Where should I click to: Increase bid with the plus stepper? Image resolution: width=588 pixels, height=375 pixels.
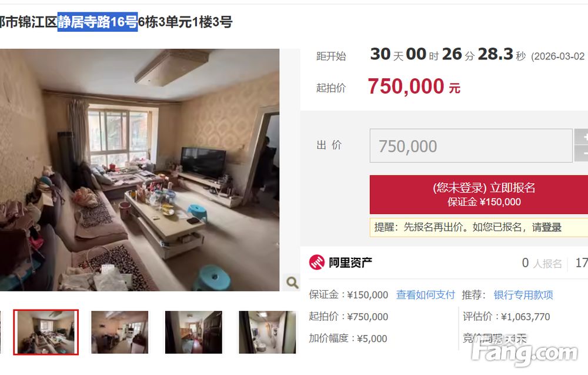[x=582, y=137]
